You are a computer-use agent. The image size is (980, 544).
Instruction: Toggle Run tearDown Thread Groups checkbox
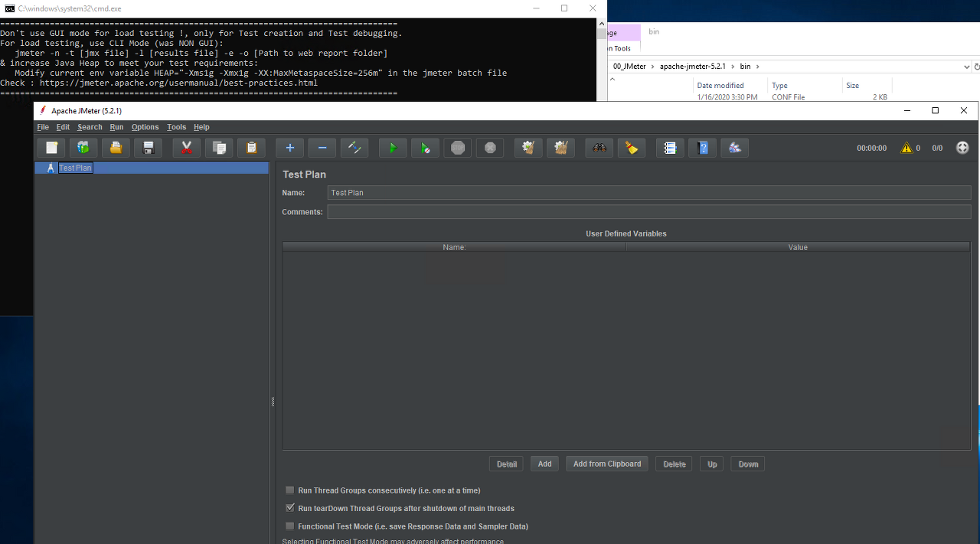[290, 508]
